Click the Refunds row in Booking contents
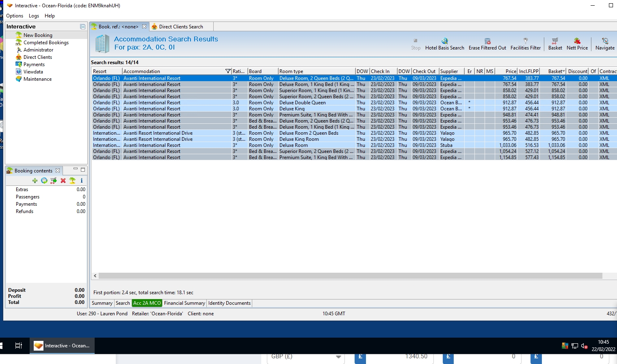The image size is (617, 364). (x=46, y=211)
